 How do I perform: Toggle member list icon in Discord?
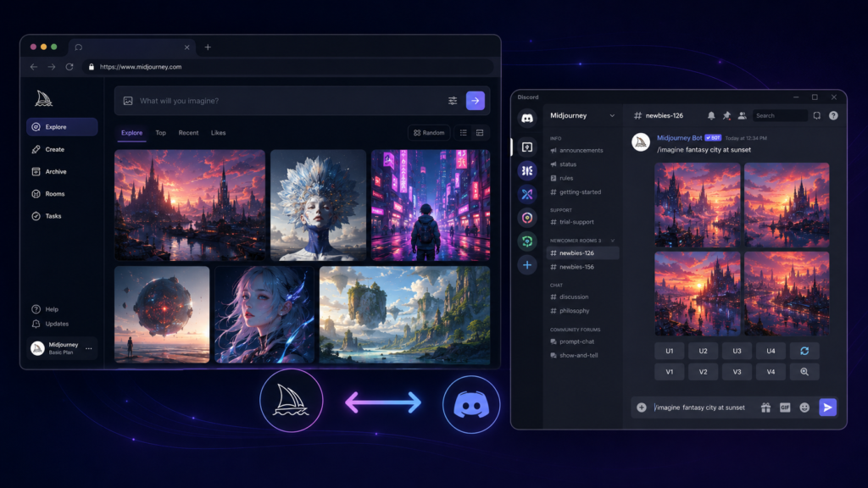pyautogui.click(x=742, y=115)
